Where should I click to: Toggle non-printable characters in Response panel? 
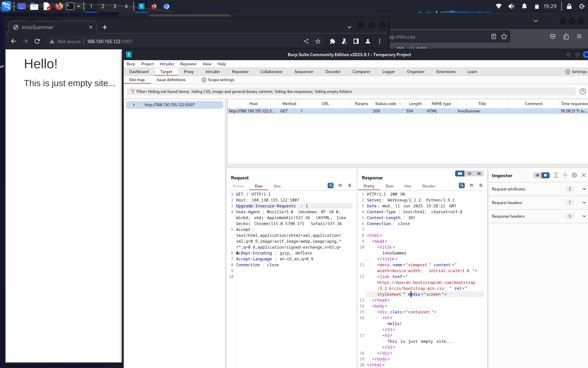coord(471,185)
